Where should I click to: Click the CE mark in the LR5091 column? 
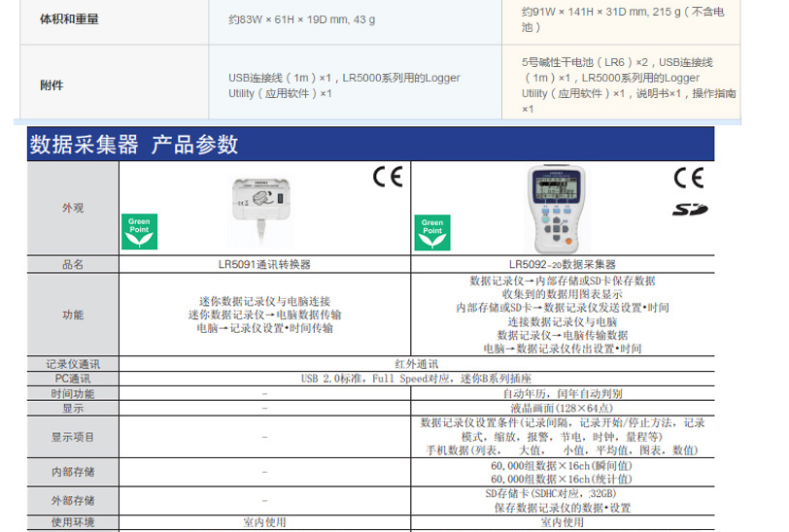(x=387, y=178)
